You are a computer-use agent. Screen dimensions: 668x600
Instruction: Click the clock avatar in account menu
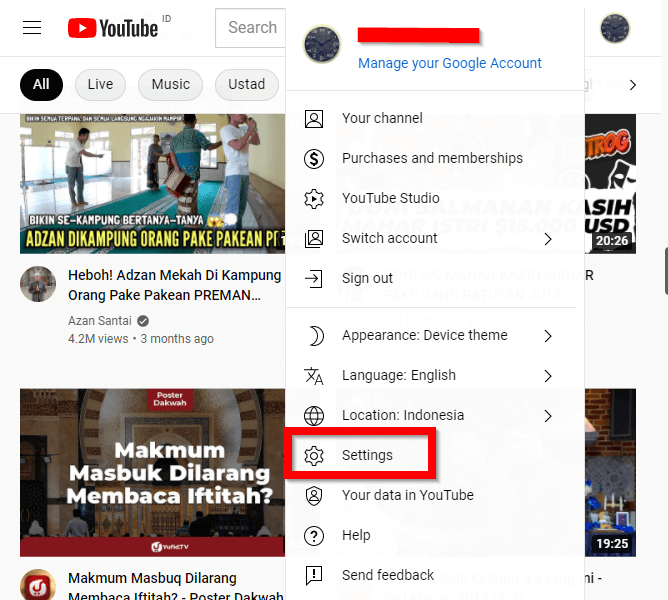[322, 44]
